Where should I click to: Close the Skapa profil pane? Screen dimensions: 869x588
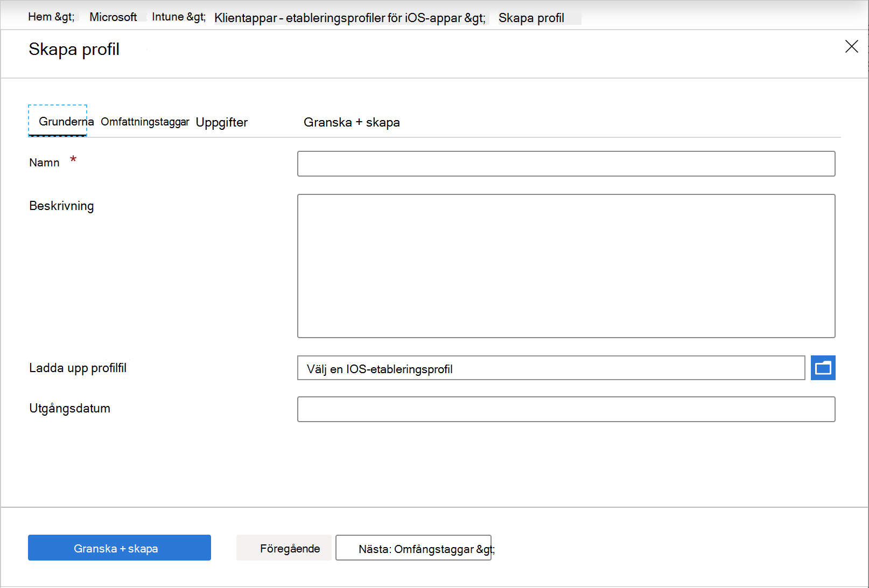click(851, 46)
